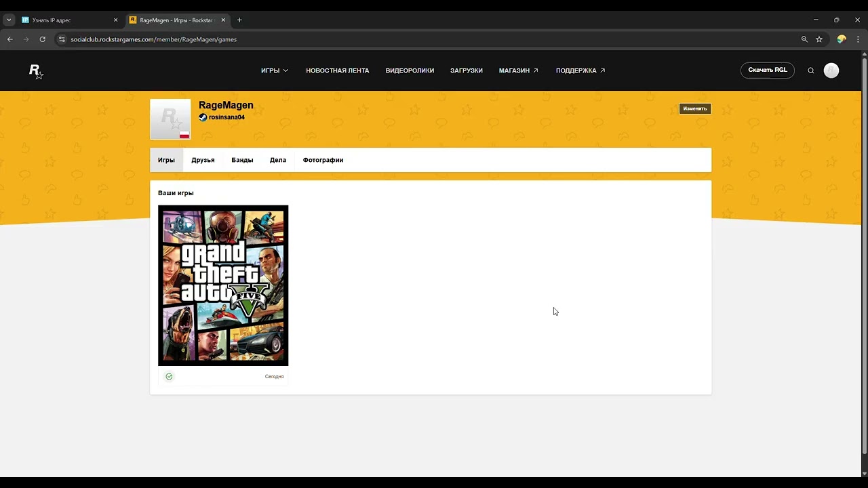Viewport: 868px width, 488px height.
Task: Go to ЗАГРУЗКИ in the navigation
Action: click(467, 70)
